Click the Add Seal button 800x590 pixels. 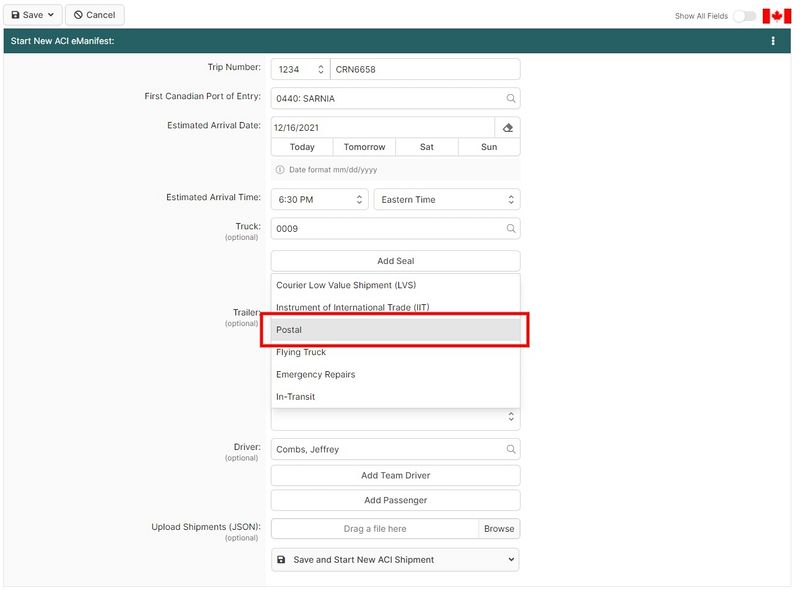click(x=395, y=261)
